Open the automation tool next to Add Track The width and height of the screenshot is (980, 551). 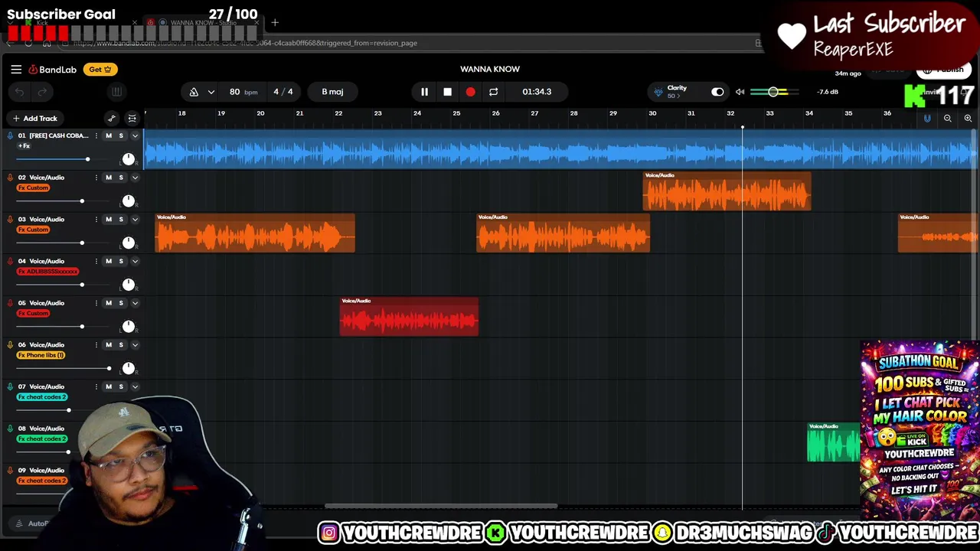[x=112, y=119]
